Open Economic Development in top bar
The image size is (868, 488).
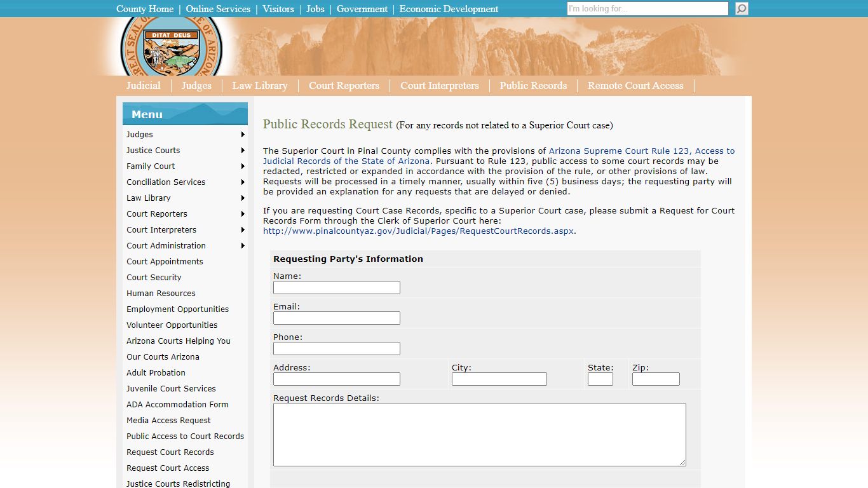coord(449,9)
